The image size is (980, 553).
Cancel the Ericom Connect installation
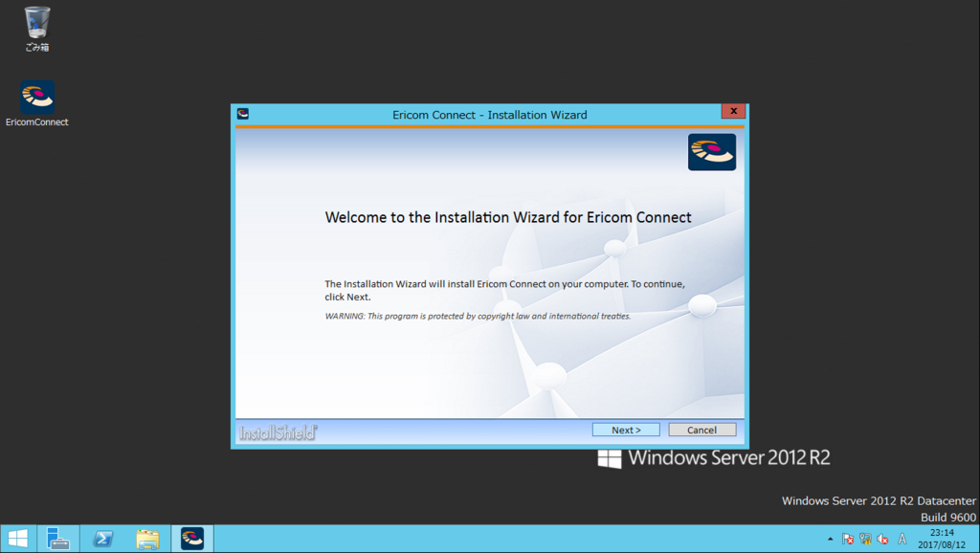[x=702, y=430]
